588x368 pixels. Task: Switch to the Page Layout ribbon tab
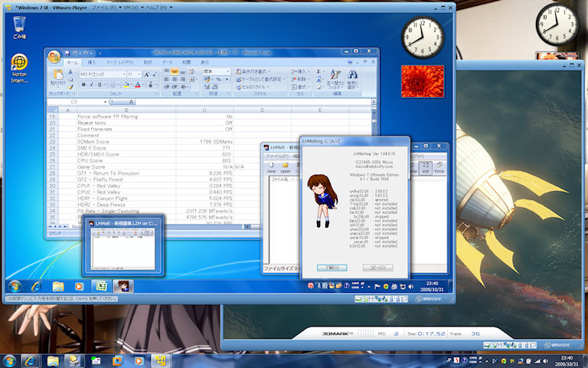coord(119,62)
